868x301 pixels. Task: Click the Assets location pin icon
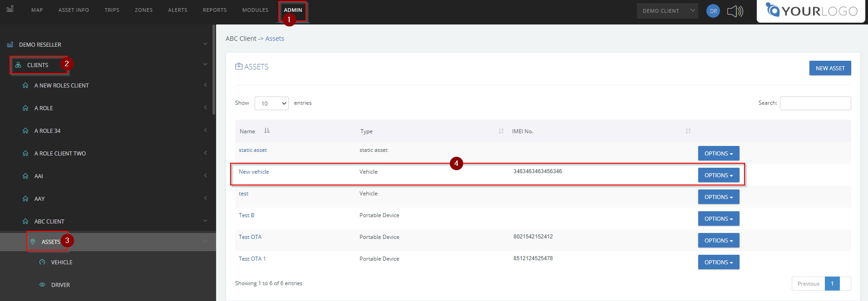[x=33, y=242]
